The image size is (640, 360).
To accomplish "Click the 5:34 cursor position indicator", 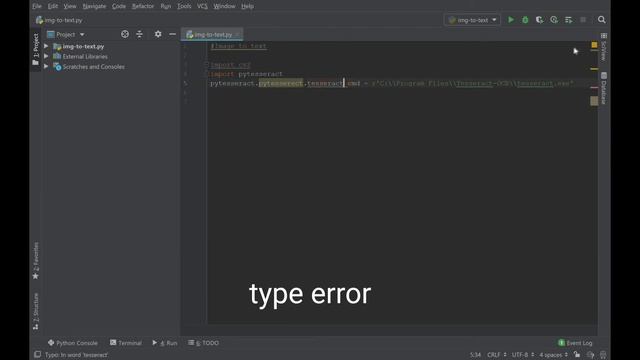I will pos(475,355).
